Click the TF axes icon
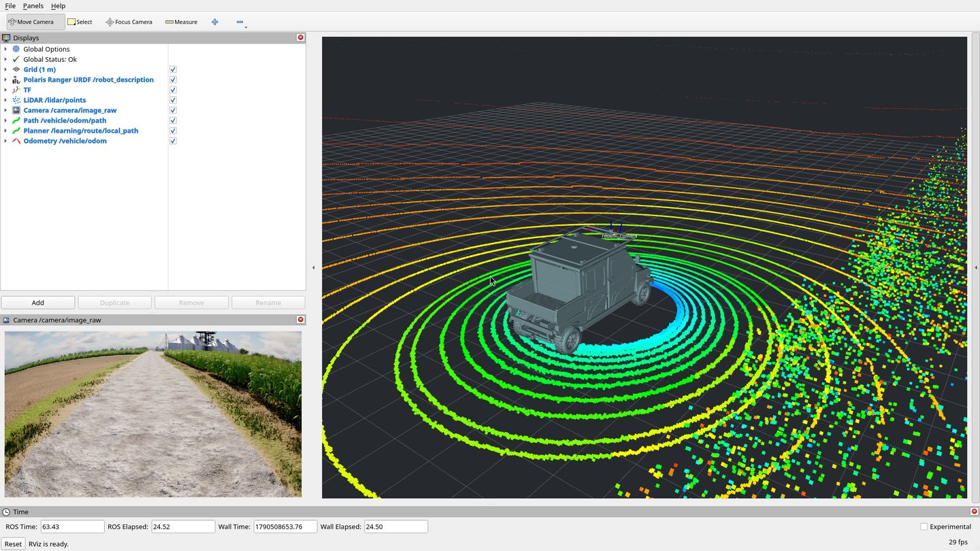Screen dimensions: 980x551 pyautogui.click(x=16, y=90)
